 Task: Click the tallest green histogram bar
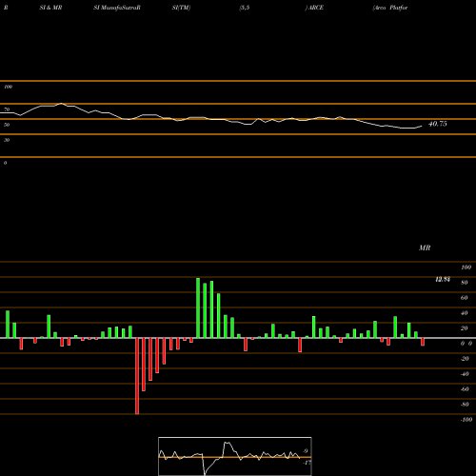point(198,308)
